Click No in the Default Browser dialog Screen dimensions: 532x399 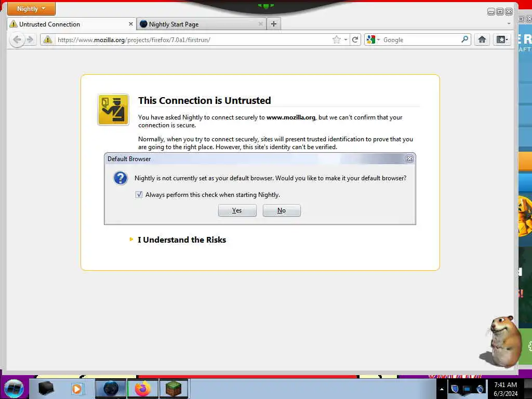pyautogui.click(x=282, y=210)
